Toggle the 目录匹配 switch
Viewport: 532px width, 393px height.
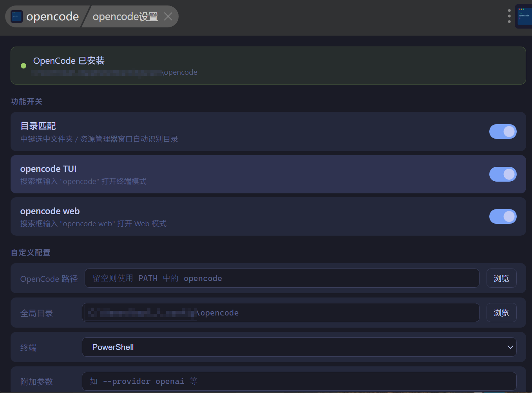(x=503, y=132)
